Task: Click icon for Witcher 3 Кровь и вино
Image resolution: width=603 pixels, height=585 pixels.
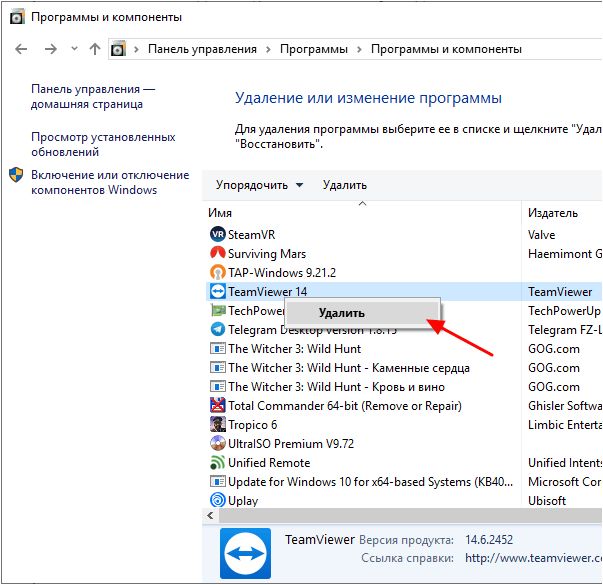Action: tap(218, 386)
